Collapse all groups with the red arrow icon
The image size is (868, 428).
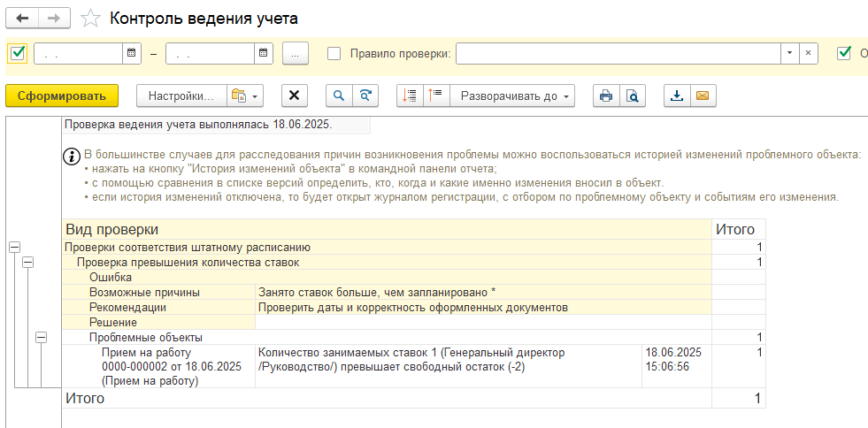click(x=411, y=96)
